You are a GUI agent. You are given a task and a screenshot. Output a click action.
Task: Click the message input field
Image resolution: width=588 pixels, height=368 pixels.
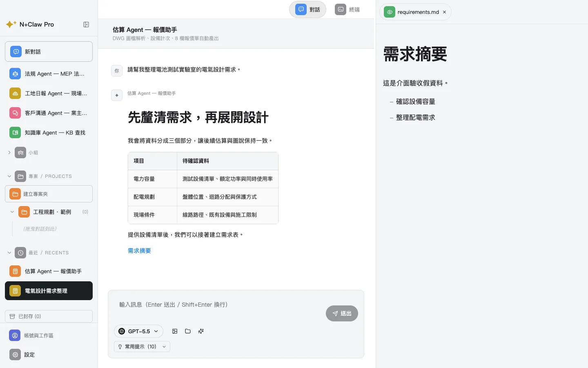point(218,305)
